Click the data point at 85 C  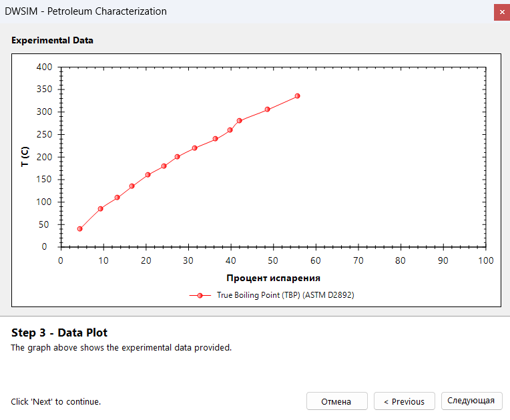[x=101, y=209]
